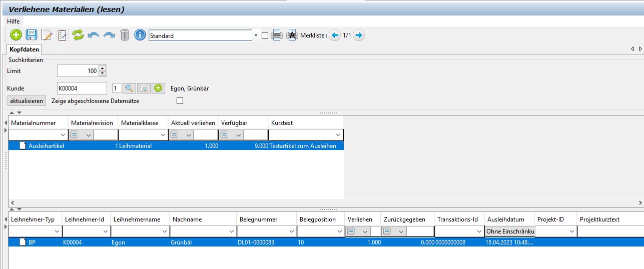The height and width of the screenshot is (269, 644).
Task: Enable 'Zeige abgeschlossene Datensätze' checkbox
Action: point(180,101)
